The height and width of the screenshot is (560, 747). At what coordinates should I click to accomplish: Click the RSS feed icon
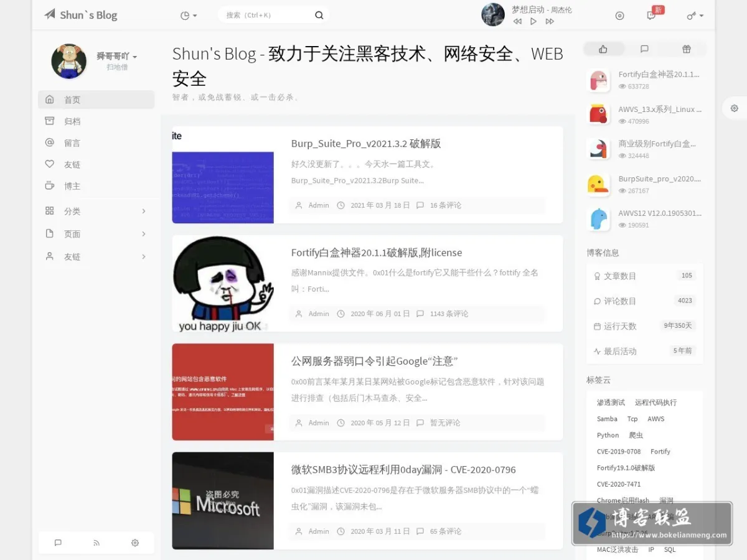coord(96,543)
